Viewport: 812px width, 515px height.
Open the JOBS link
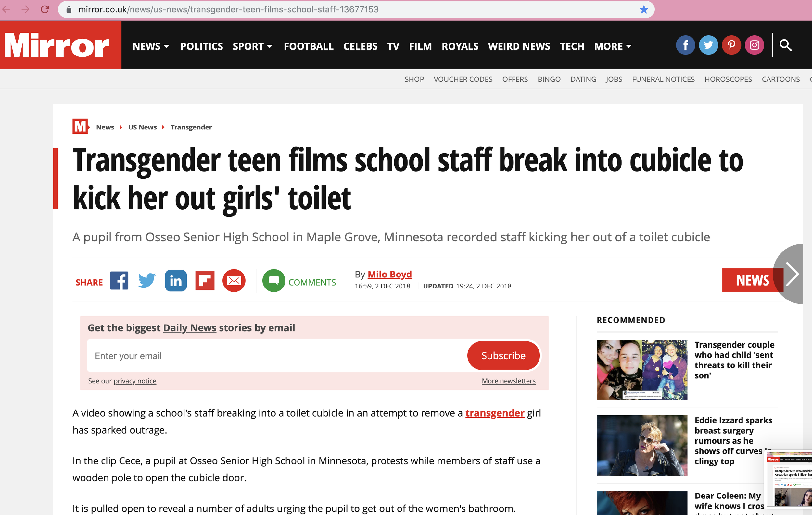pos(614,79)
